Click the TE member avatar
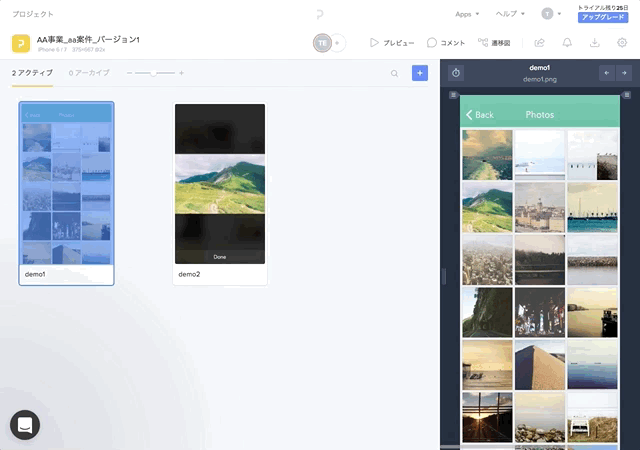This screenshot has height=450, width=640. pos(322,43)
